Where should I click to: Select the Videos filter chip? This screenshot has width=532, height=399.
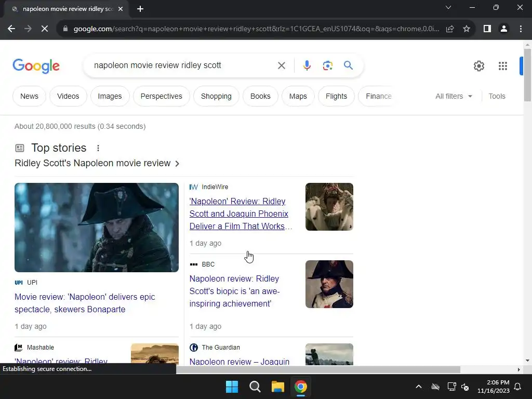click(x=68, y=96)
